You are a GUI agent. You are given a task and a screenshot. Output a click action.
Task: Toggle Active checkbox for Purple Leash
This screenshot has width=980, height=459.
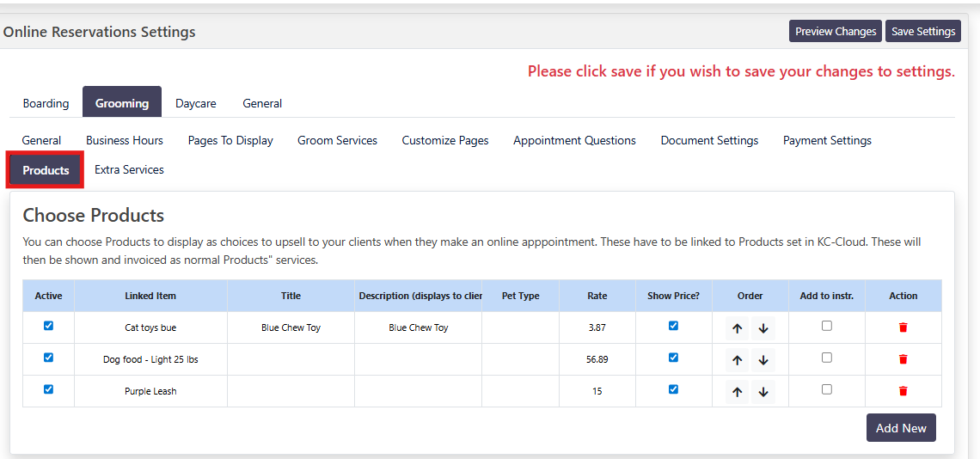tap(48, 389)
